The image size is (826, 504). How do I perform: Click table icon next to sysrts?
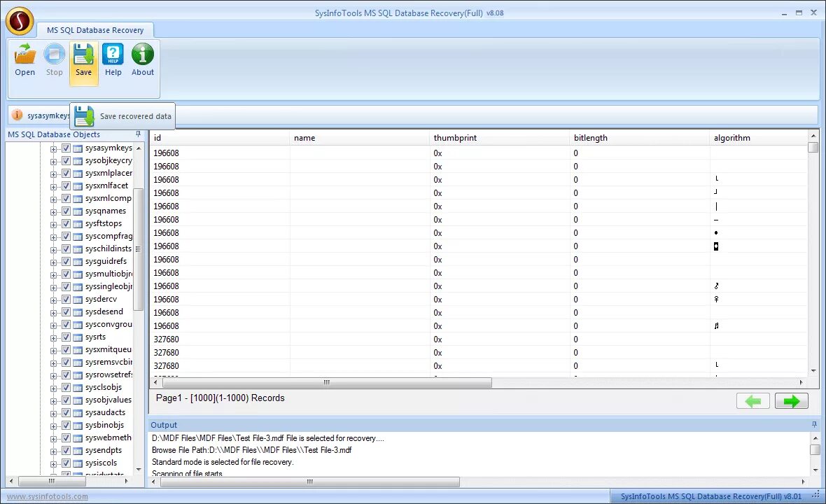(78, 337)
